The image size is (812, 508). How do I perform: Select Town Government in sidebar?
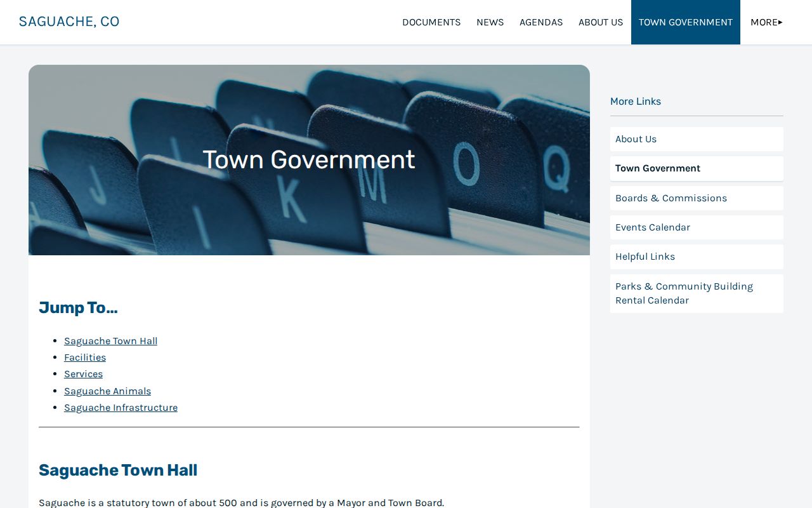697,168
